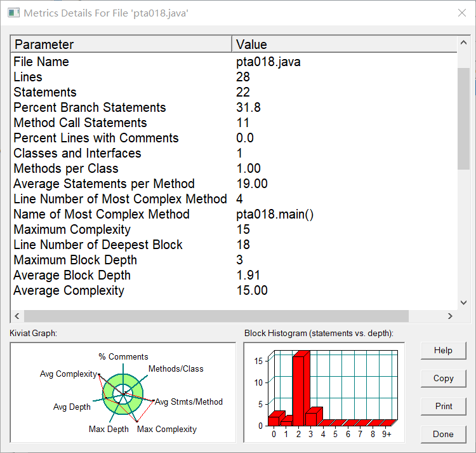Close the dialog with Done
Image resolution: width=476 pixels, height=453 pixels.
pyautogui.click(x=443, y=435)
